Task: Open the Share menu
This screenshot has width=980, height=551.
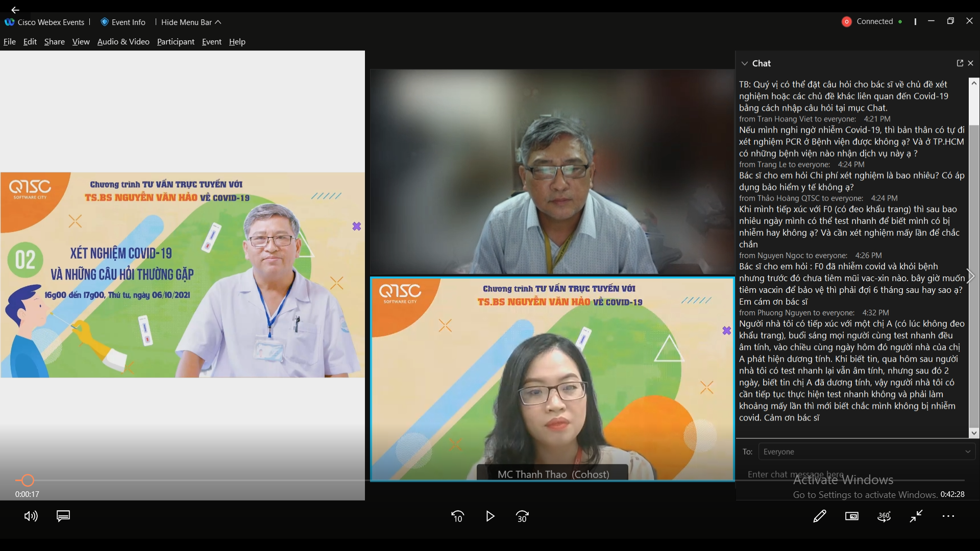Action: pos(55,41)
